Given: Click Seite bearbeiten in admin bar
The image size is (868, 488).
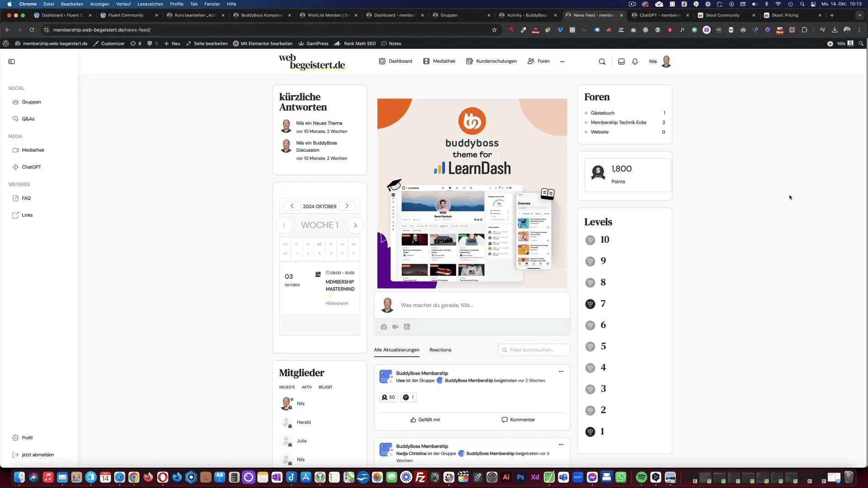Looking at the screenshot, I should tap(207, 43).
